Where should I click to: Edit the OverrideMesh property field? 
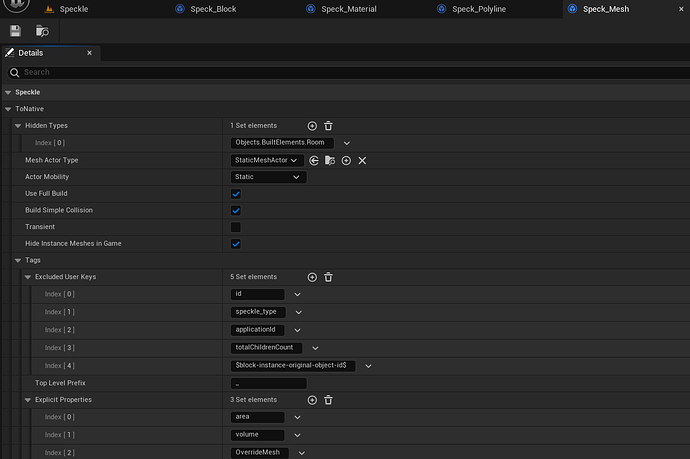tap(260, 452)
